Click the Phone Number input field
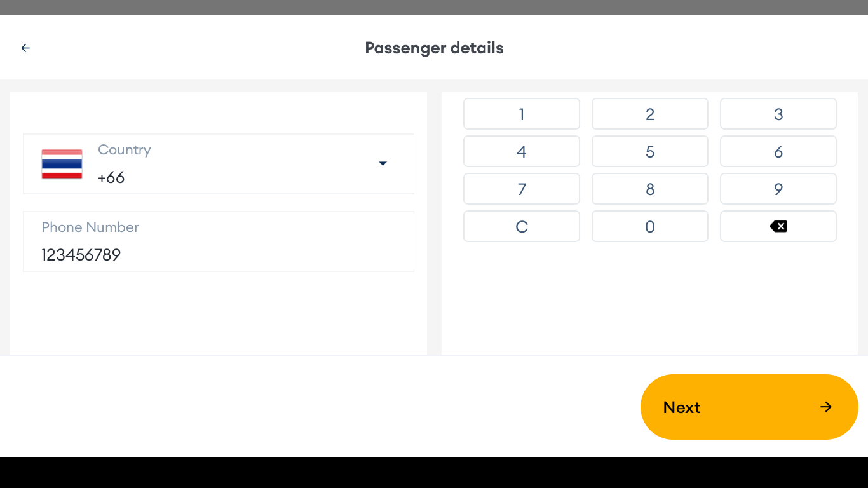This screenshot has height=488, width=868. pos(218,242)
